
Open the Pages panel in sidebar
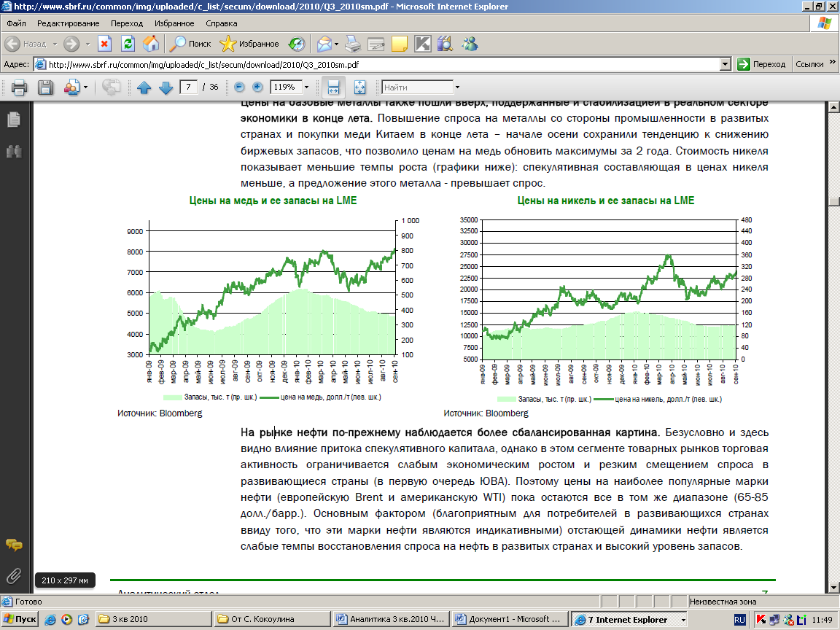click(x=14, y=120)
